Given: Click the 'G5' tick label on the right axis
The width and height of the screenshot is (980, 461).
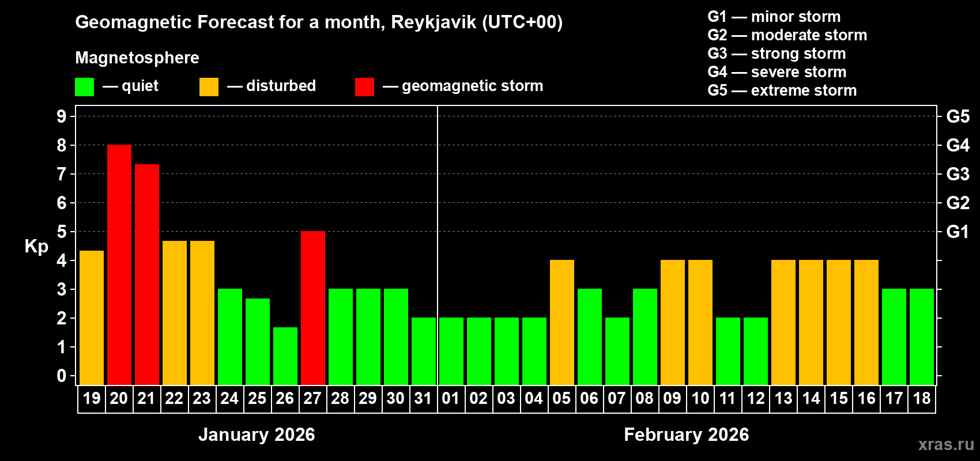Looking at the screenshot, I should point(958,116).
